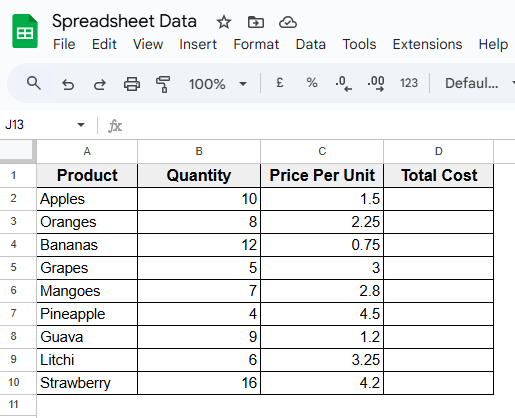The image size is (515, 418).
Task: Select the price 2.8 cell
Action: (322, 291)
